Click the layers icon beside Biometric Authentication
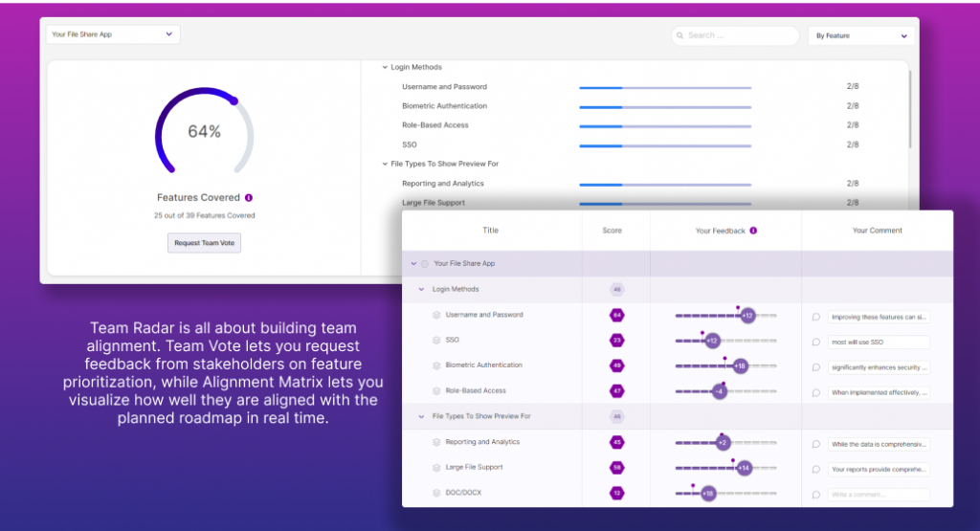This screenshot has height=531, width=980. (x=436, y=365)
